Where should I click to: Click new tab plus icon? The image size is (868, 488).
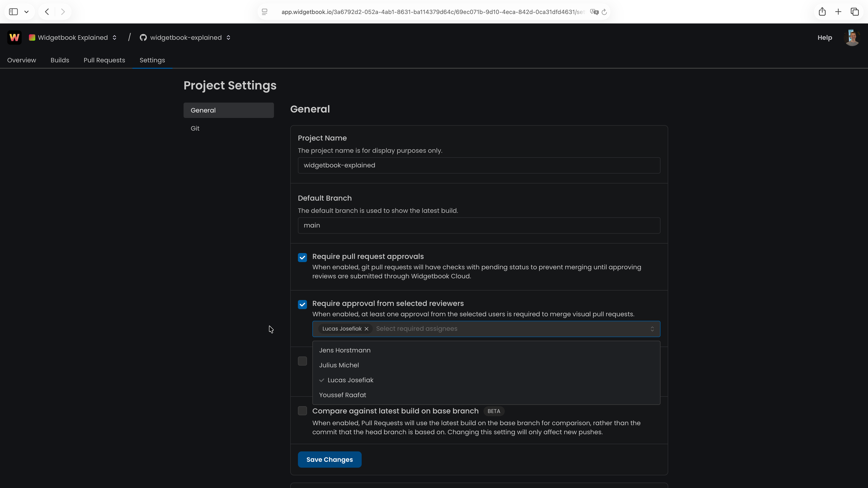[838, 12]
